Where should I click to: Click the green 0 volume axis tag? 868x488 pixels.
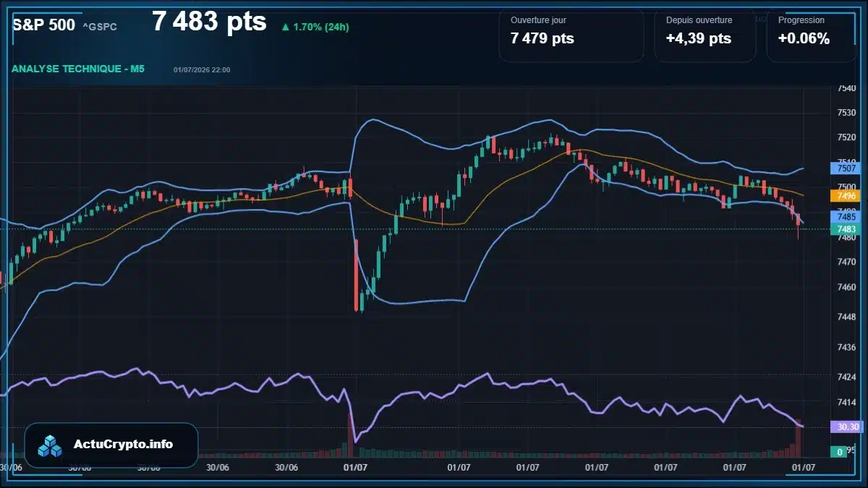click(x=839, y=452)
